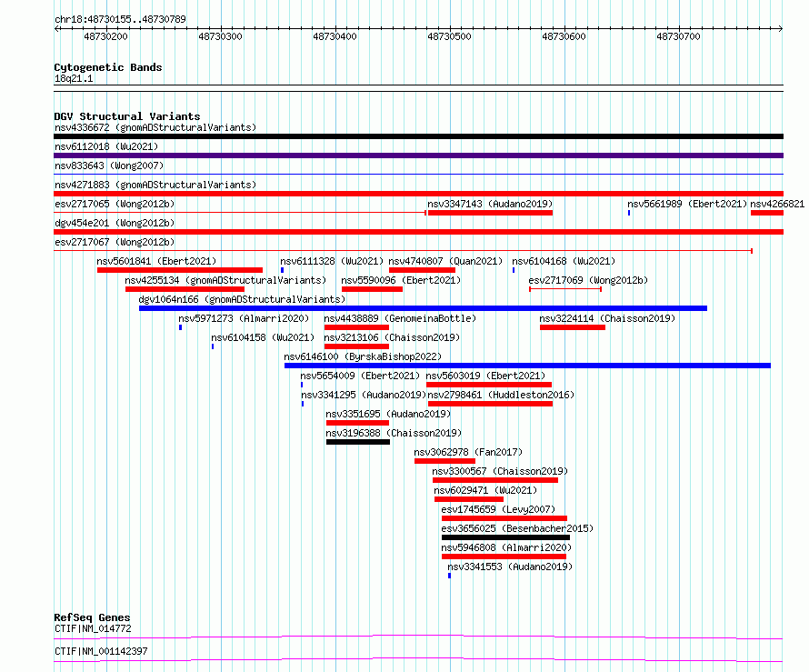Select the nsv3196388 (Chaisson2019) label
This screenshot has width=809, height=672.
point(394,433)
